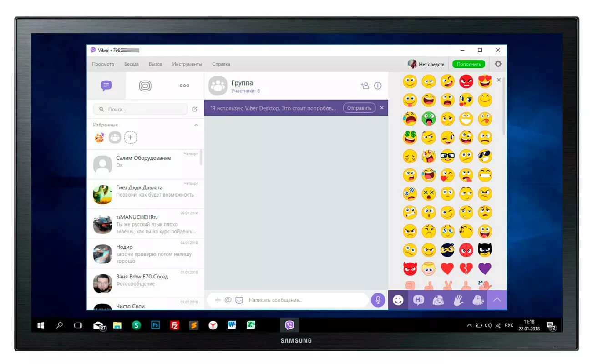This screenshot has width=593, height=364.
Task: Click the @ mention icon in message bar
Action: tap(228, 300)
